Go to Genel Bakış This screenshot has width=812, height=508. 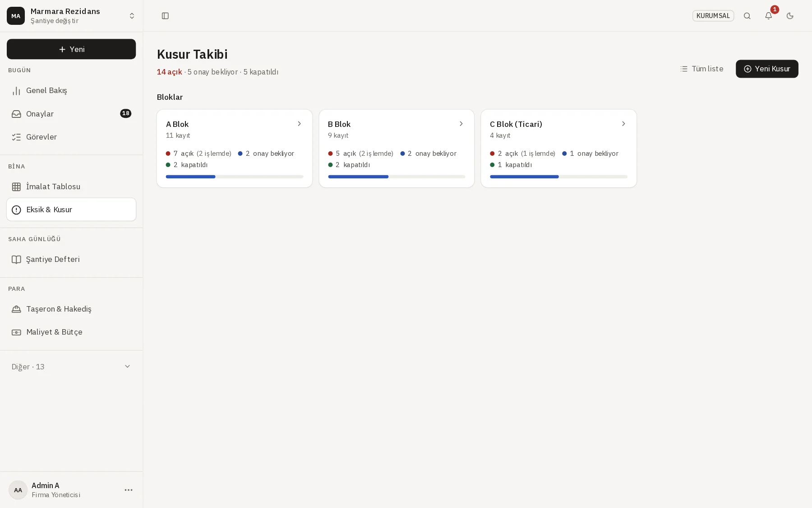(x=71, y=91)
